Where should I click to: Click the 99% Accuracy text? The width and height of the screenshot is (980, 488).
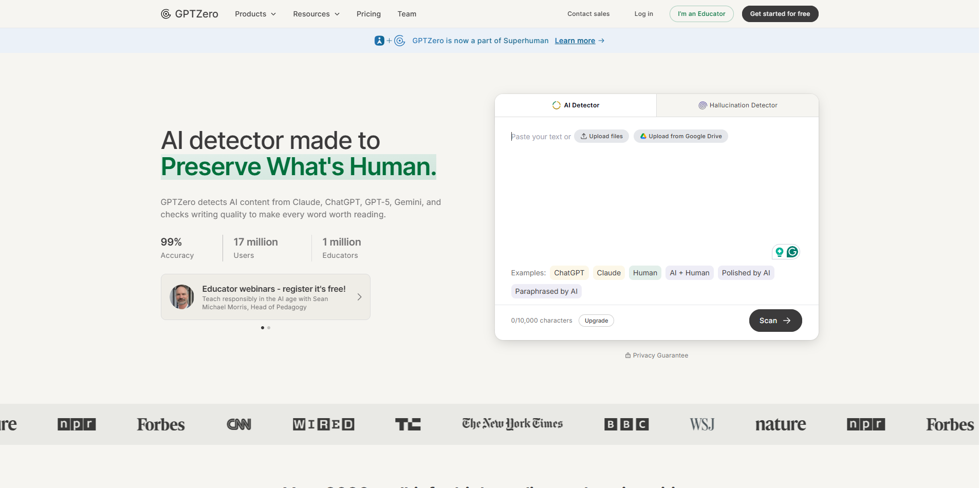tap(177, 248)
